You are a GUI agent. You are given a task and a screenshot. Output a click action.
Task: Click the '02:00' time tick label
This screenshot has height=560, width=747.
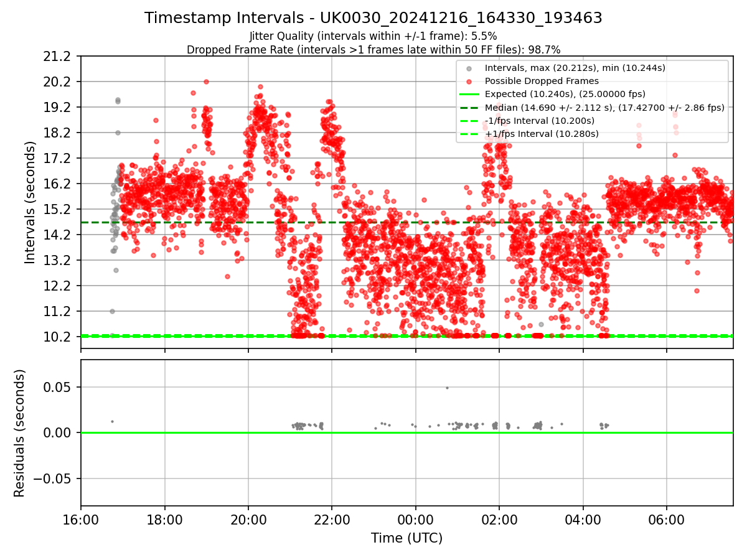tap(499, 520)
